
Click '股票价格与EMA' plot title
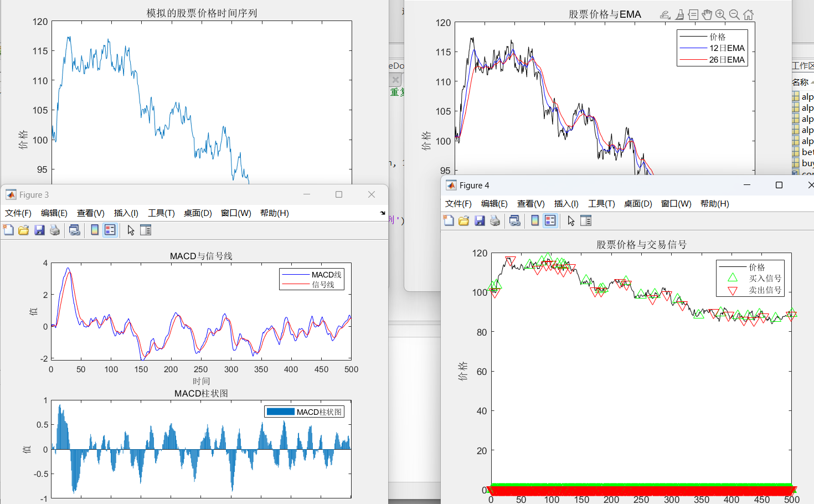tap(605, 14)
